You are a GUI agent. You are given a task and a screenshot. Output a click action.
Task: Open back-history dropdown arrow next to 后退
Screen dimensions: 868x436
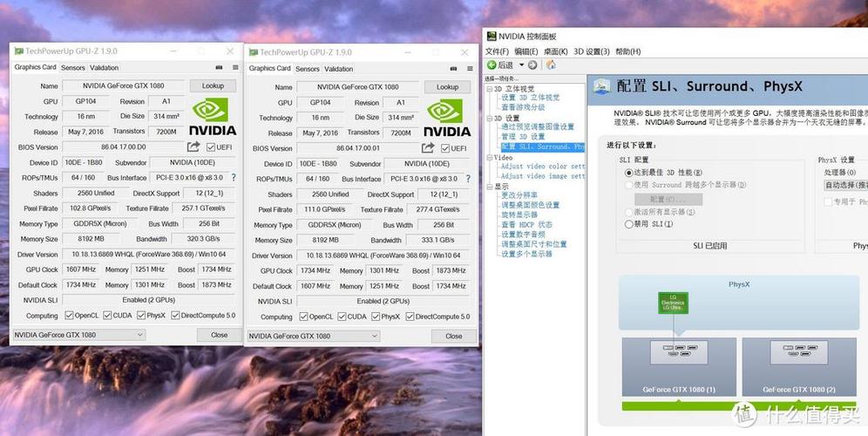(x=521, y=65)
